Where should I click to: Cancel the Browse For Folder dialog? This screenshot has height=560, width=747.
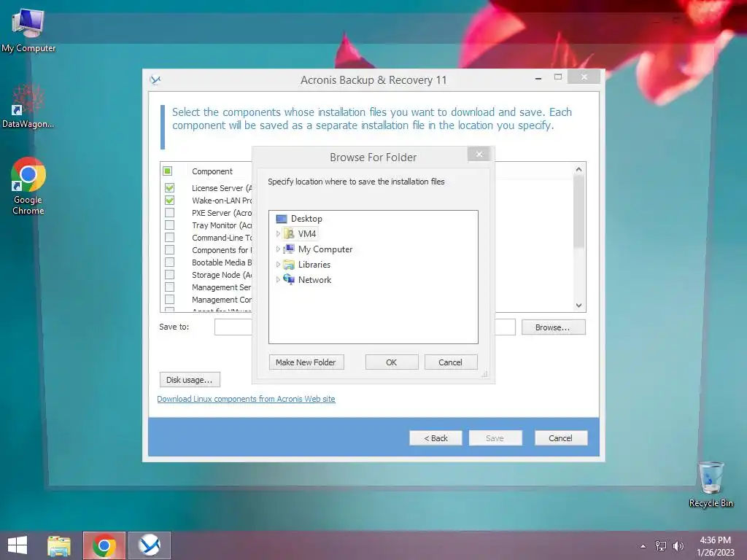coord(450,362)
